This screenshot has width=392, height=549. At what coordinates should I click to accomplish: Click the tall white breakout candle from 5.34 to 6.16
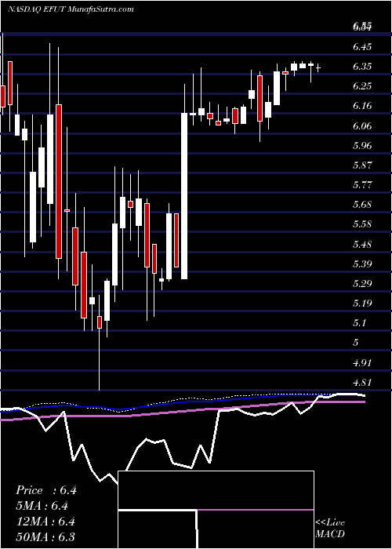point(184,196)
